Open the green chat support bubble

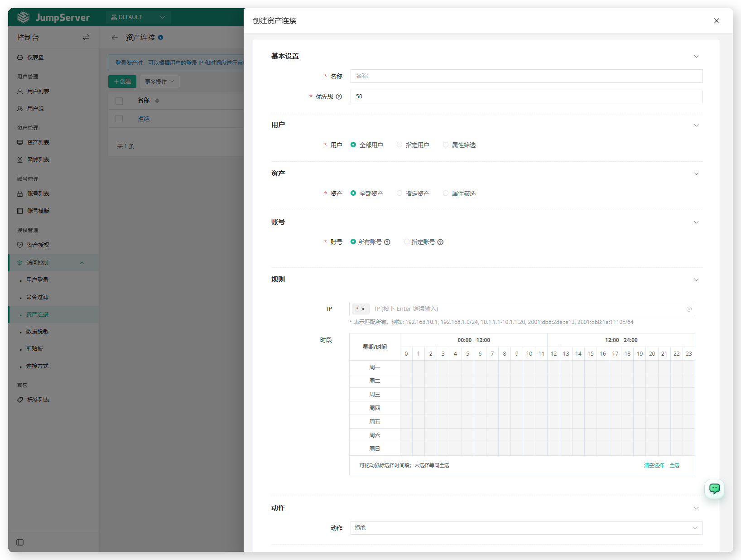point(714,489)
